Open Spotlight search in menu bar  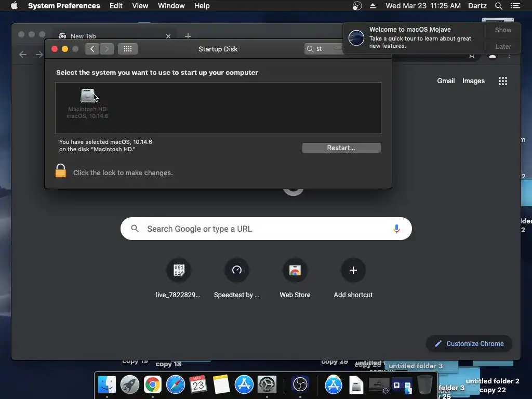[498, 6]
